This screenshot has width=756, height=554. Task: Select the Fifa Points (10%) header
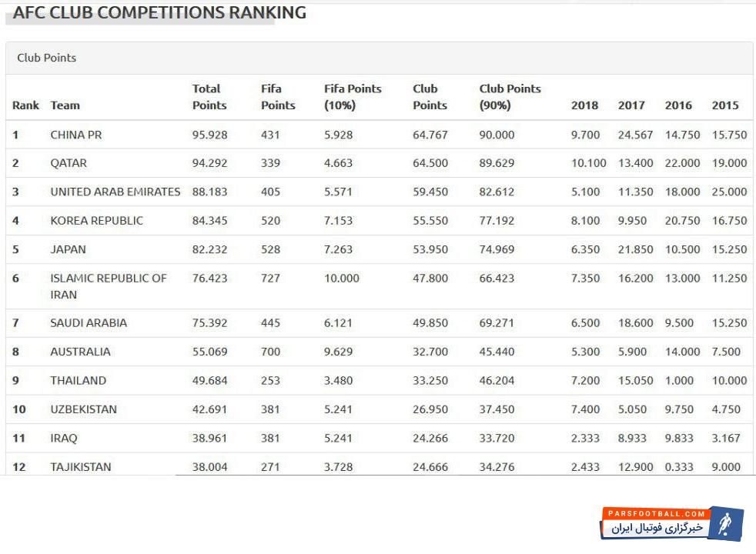(x=353, y=97)
